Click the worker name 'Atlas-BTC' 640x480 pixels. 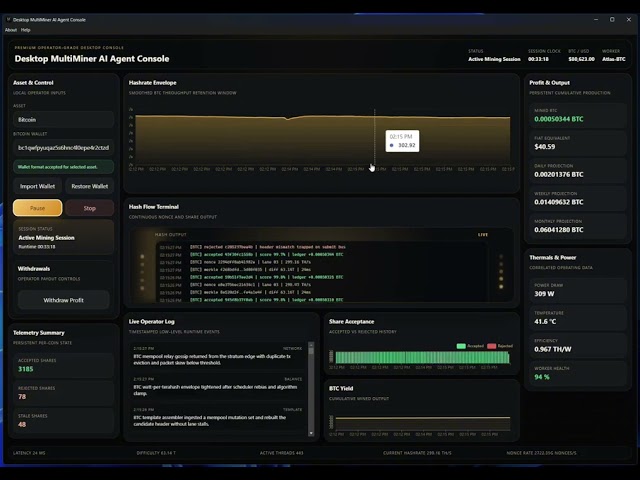coord(613,59)
